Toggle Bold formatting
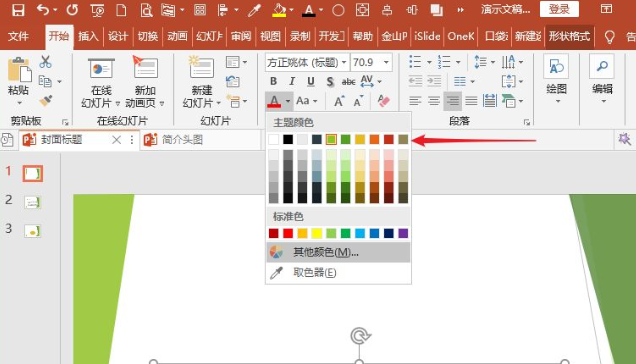The height and width of the screenshot is (364, 636). 273,81
